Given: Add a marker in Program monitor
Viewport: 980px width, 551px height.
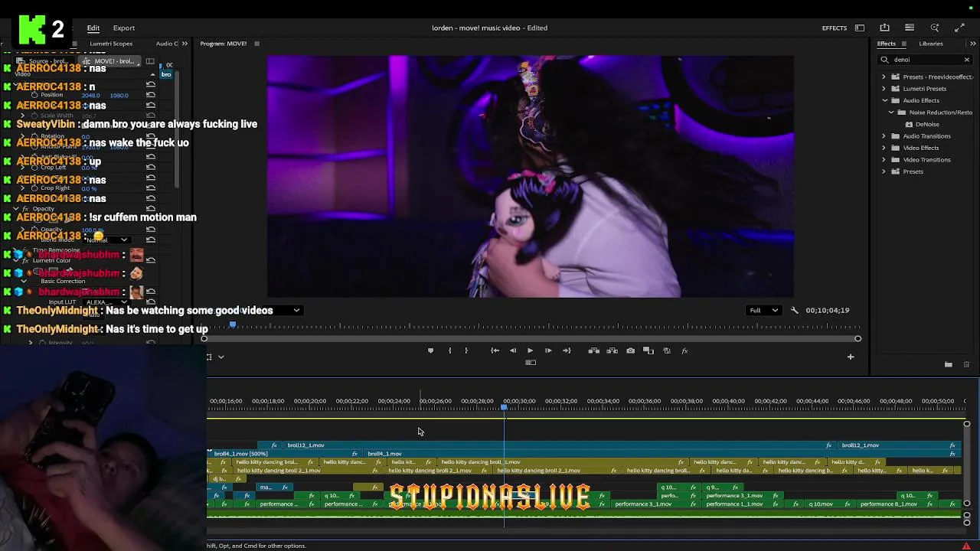Looking at the screenshot, I should [430, 350].
